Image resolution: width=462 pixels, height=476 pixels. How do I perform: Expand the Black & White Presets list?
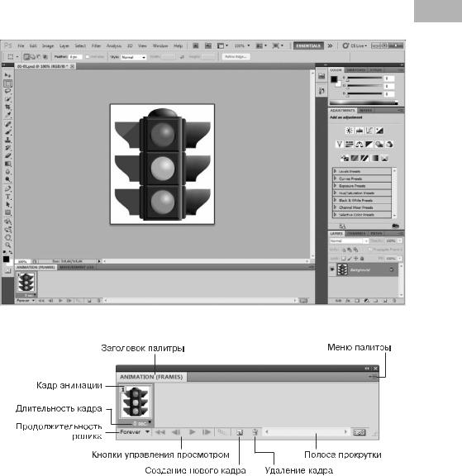coord(335,200)
